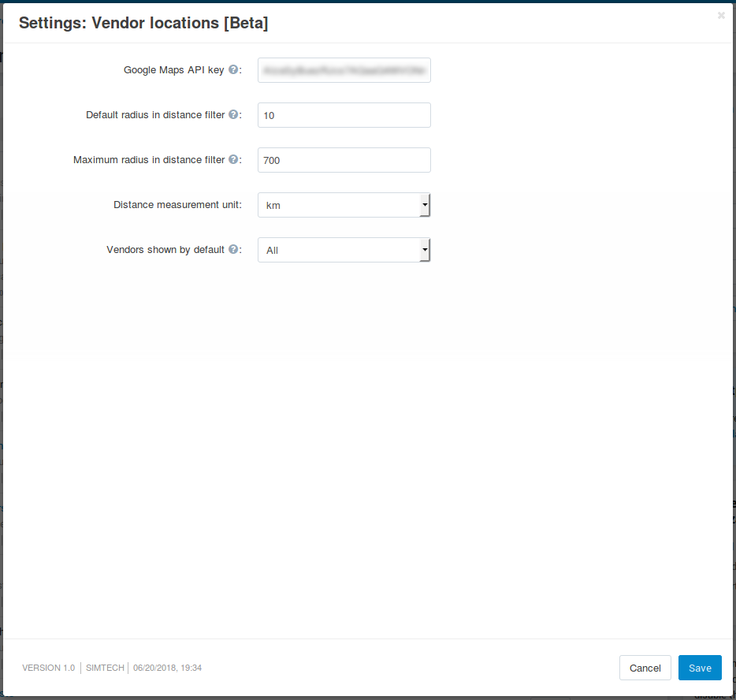Click the Settings: Vendor locations [Beta] title
The image size is (736, 700).
click(x=143, y=23)
